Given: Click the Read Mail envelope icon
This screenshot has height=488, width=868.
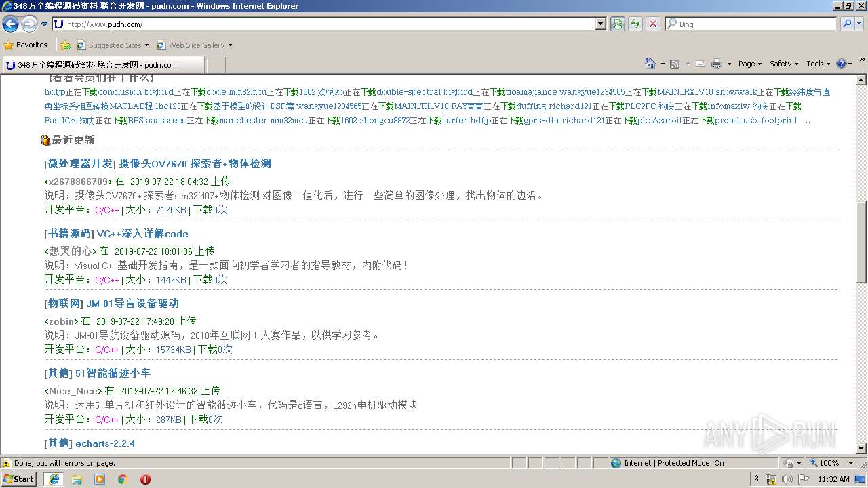Looking at the screenshot, I should click(701, 64).
